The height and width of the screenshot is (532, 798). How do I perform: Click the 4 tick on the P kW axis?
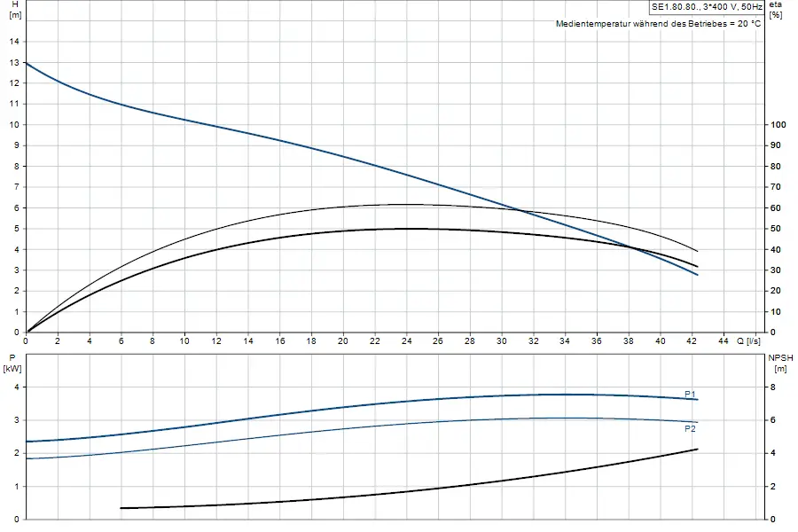(17, 387)
